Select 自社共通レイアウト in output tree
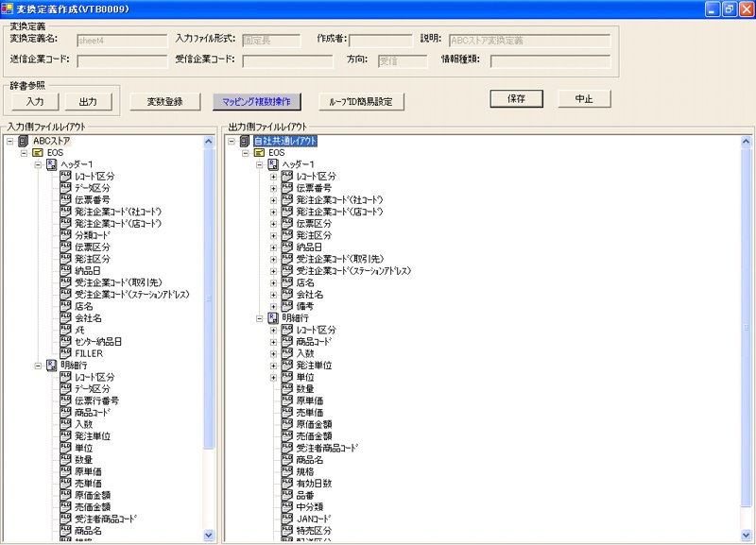 285,141
